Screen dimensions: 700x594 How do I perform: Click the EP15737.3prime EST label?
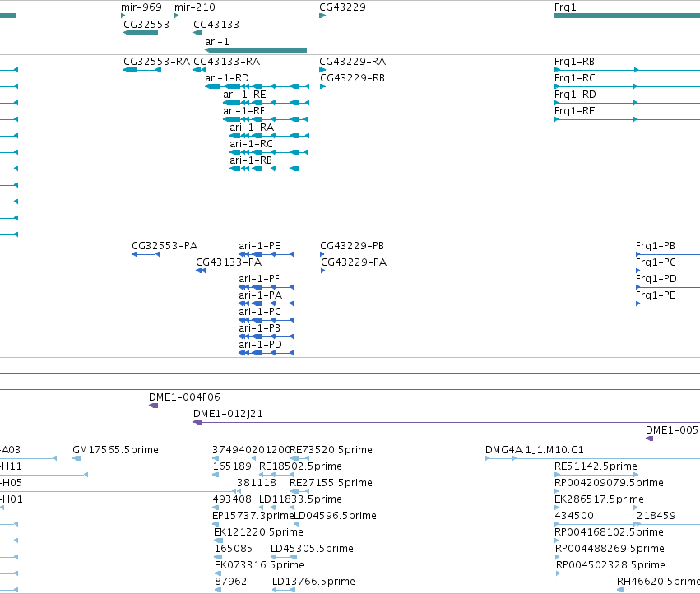coord(253,516)
